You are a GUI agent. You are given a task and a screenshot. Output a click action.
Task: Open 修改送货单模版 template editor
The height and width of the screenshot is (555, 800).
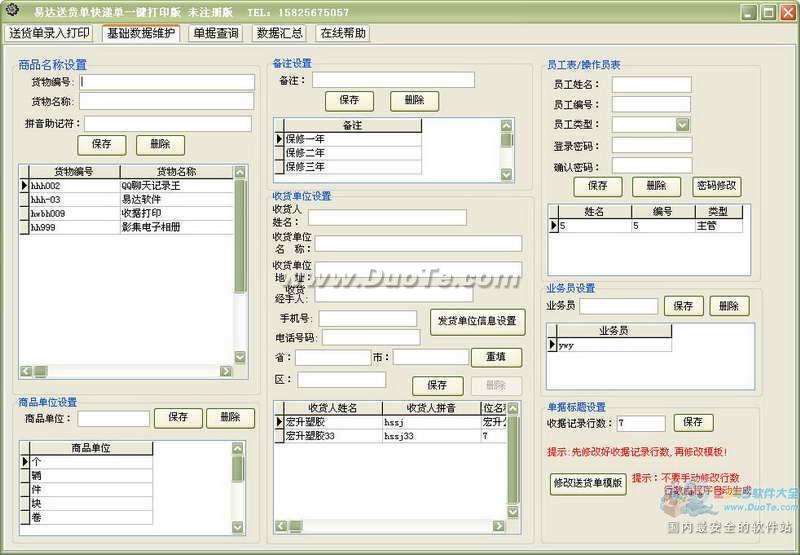(588, 483)
